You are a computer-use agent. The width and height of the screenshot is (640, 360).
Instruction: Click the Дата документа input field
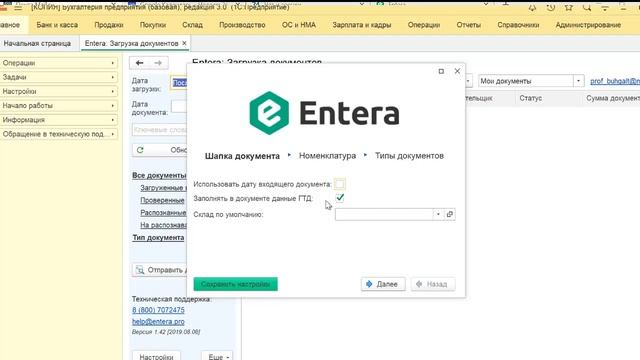[179, 107]
